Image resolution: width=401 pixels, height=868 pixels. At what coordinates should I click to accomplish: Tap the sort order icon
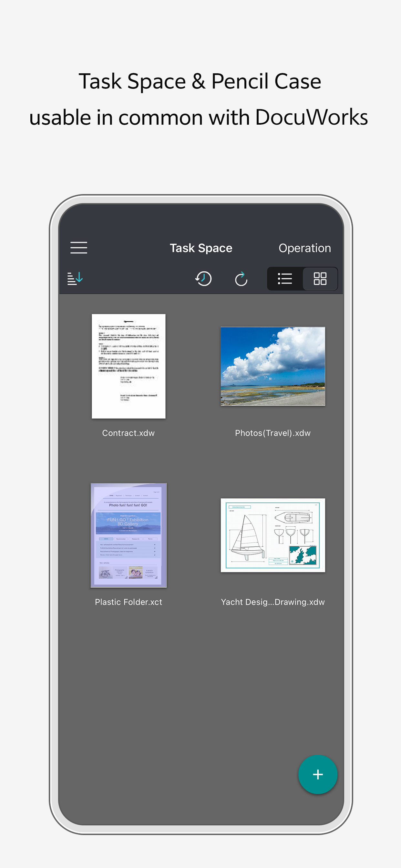click(x=75, y=278)
